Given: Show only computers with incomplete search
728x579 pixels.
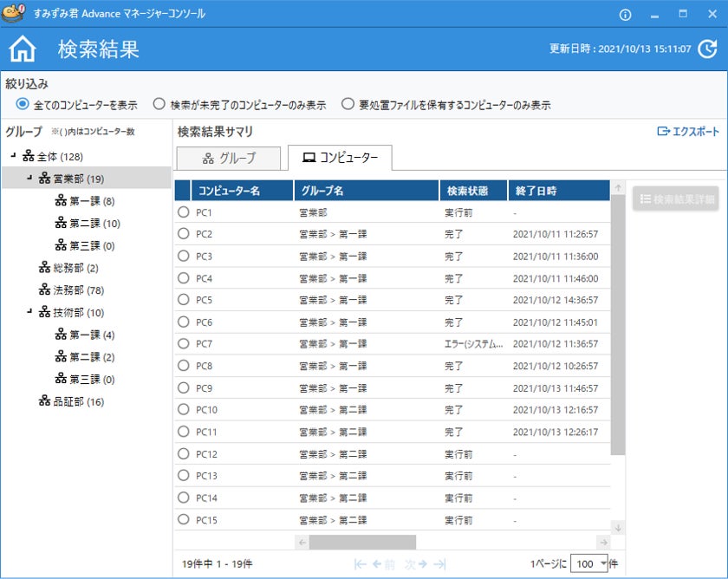Looking at the screenshot, I should 159,105.
